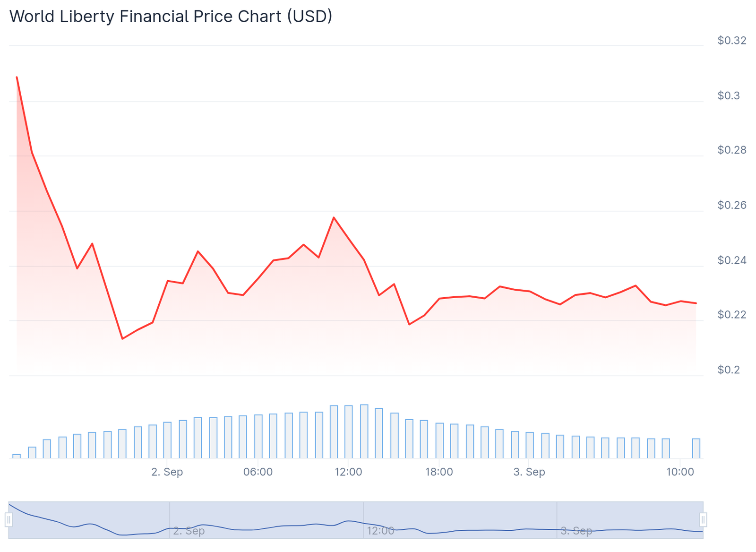Select the last volume bar on the right
The image size is (756, 552).
(x=696, y=448)
